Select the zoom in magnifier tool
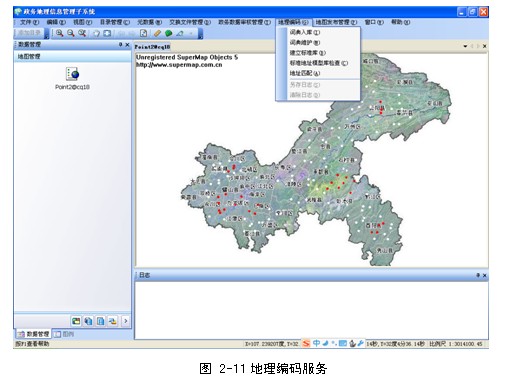 pyautogui.click(x=59, y=33)
